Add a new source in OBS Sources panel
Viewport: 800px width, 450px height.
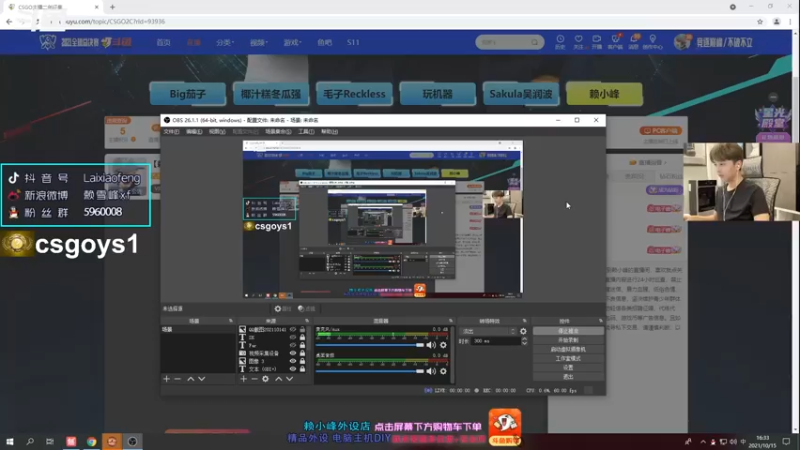point(243,379)
